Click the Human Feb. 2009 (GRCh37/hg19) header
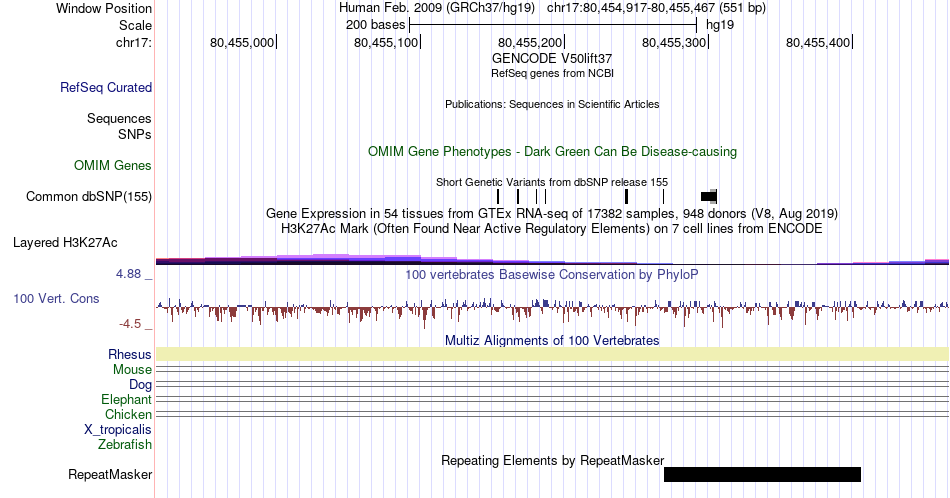This screenshot has width=950, height=498. click(x=437, y=8)
